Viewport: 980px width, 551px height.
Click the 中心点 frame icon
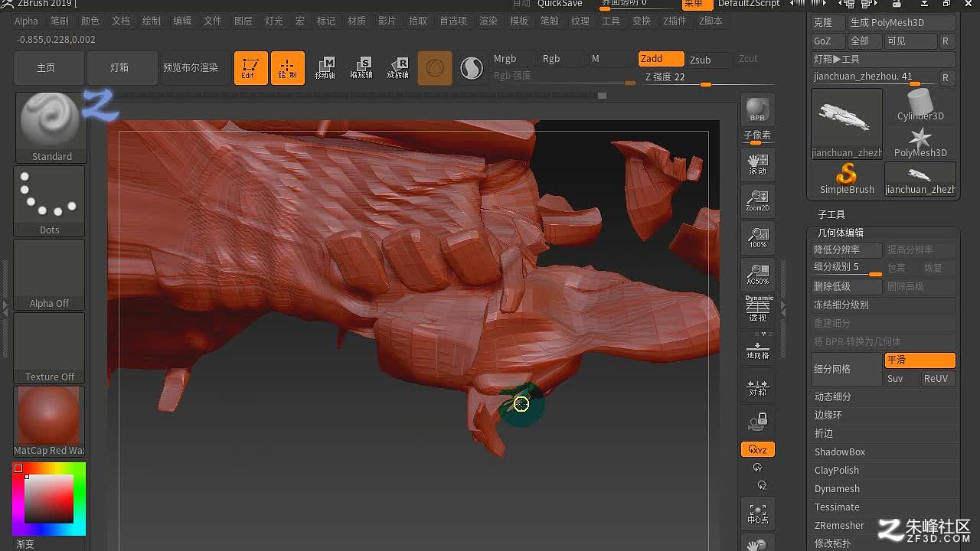point(757,514)
